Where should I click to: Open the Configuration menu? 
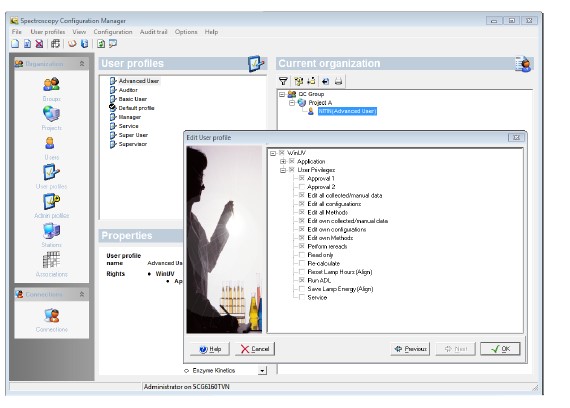(x=113, y=32)
